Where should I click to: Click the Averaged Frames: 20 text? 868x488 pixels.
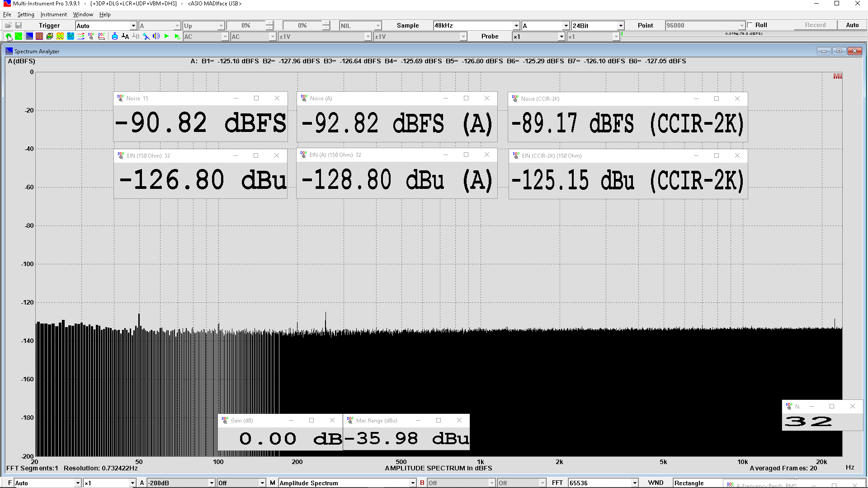(783, 468)
